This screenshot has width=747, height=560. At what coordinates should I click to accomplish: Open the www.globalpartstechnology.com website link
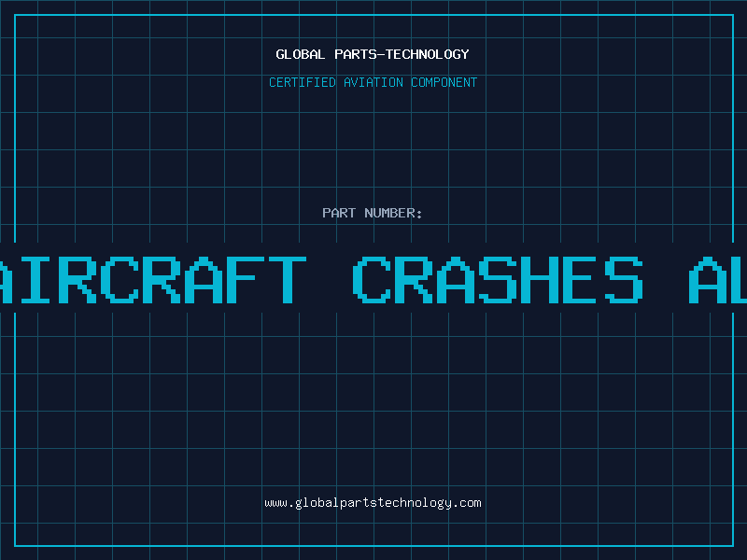[x=373, y=503]
